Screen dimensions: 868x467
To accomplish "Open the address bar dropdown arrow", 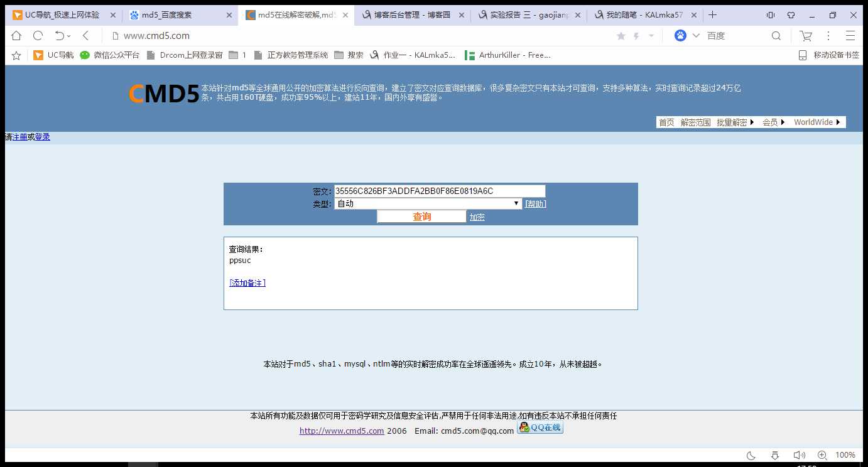I will point(651,36).
